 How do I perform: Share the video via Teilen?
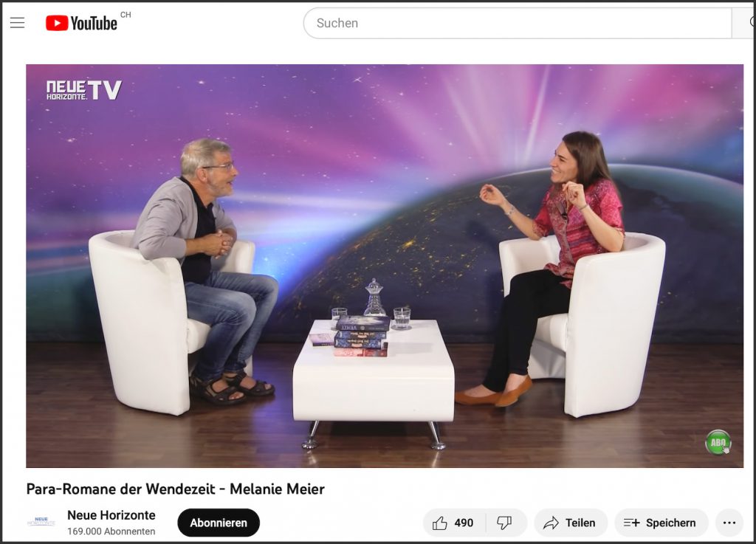pyautogui.click(x=571, y=523)
